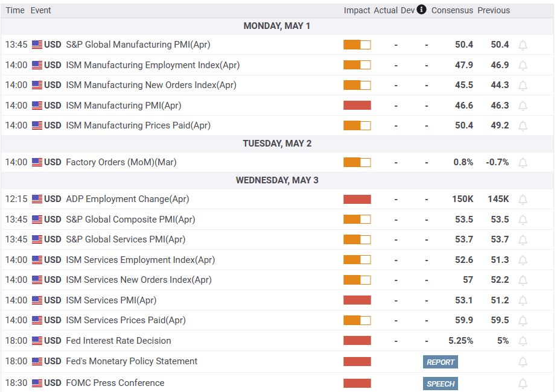
Task: Click the Consensus column header
Action: 452,10
